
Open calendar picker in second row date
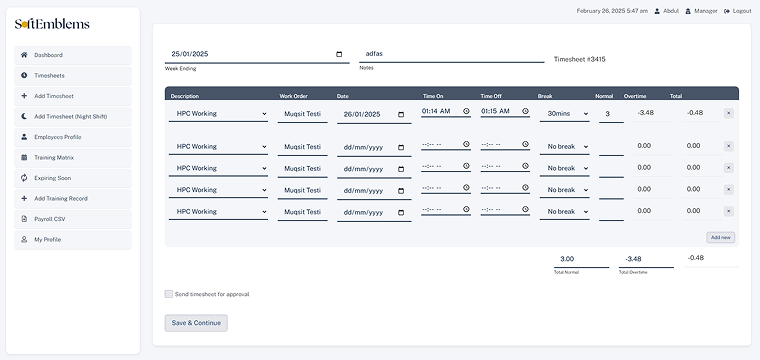coord(401,148)
